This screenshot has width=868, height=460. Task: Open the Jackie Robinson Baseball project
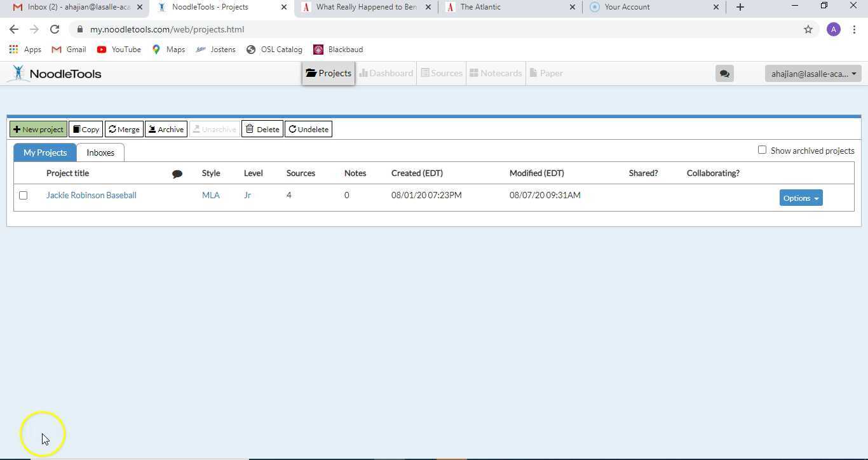click(x=91, y=195)
